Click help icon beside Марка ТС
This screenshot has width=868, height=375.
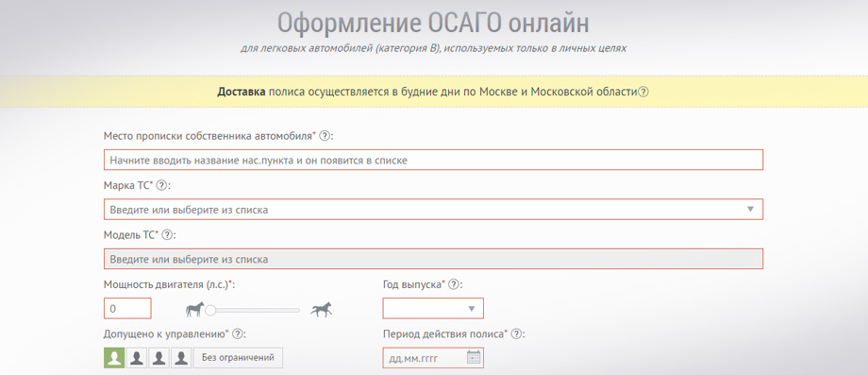(x=161, y=186)
